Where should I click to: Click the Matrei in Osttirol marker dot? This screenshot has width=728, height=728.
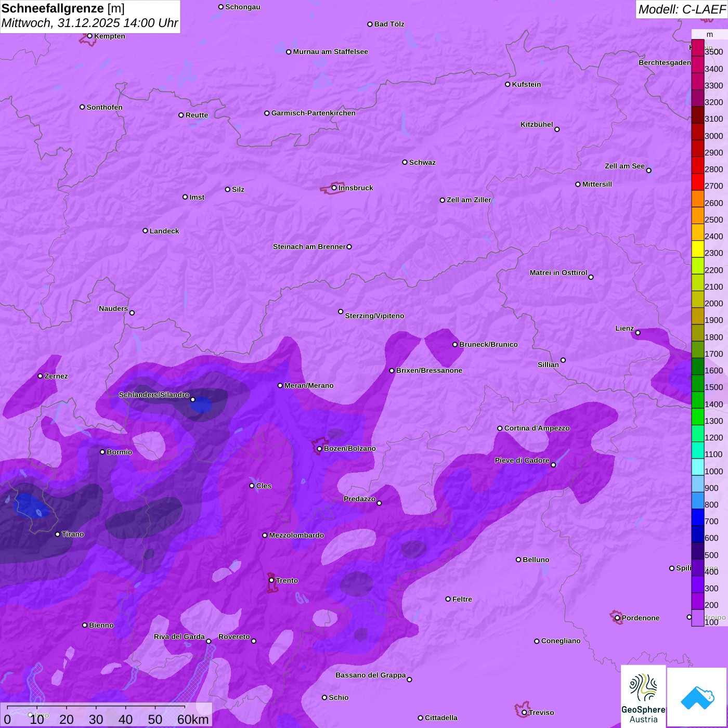pyautogui.click(x=591, y=277)
